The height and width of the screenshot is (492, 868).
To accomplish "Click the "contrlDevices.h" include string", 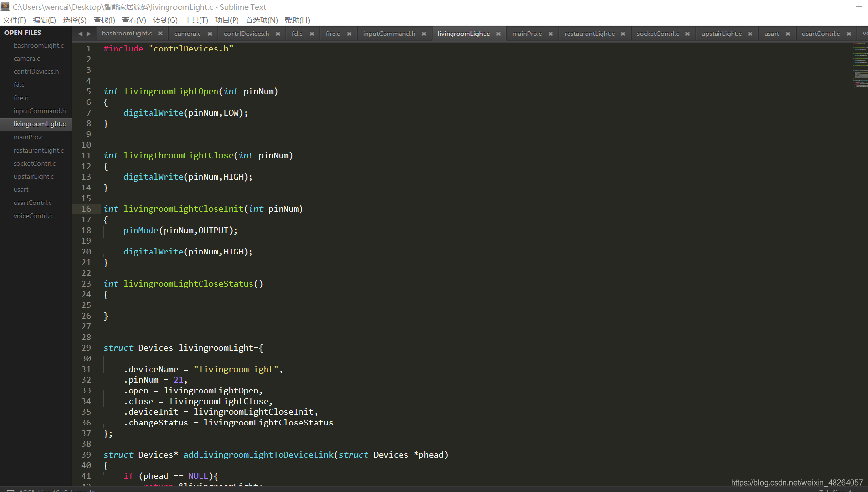I will pos(191,49).
